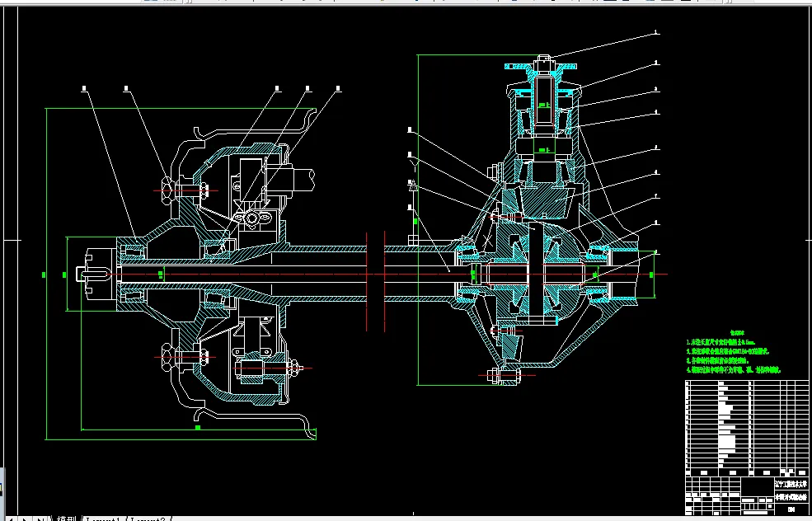
Task: Select the 辽宁工程技术大学 title block text
Action: (791, 484)
